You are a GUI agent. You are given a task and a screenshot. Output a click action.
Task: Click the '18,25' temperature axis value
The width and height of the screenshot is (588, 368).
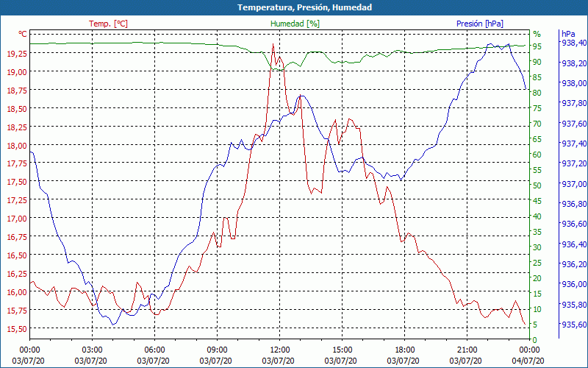(x=17, y=127)
